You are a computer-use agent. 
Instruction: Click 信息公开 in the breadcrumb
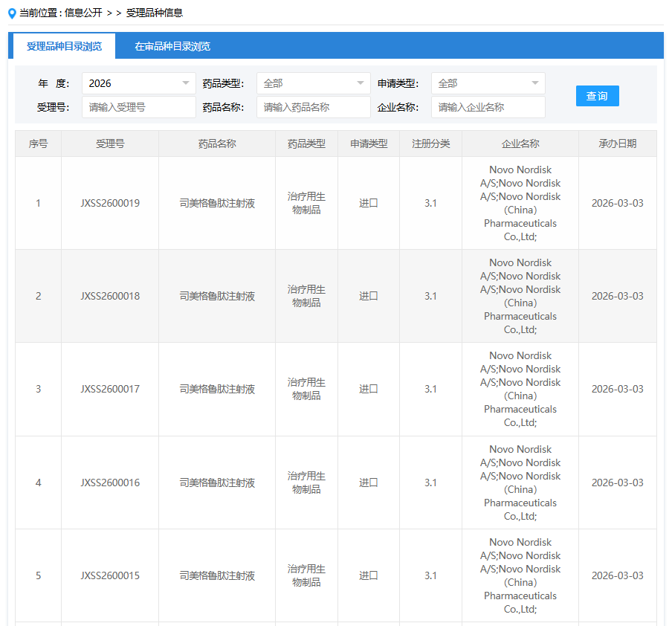[83, 13]
